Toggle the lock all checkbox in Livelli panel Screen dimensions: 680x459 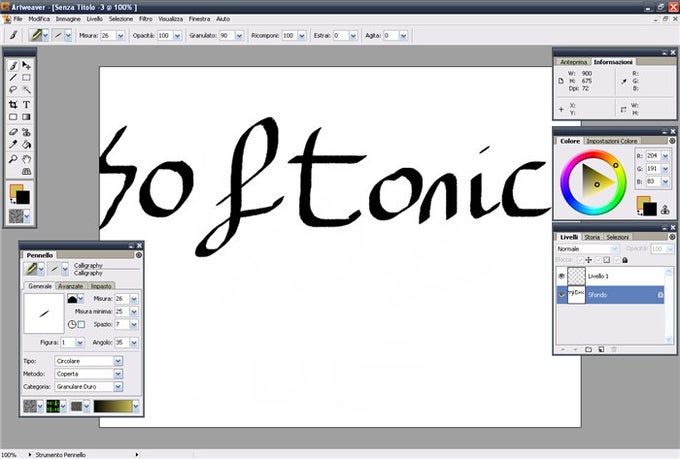[617, 260]
